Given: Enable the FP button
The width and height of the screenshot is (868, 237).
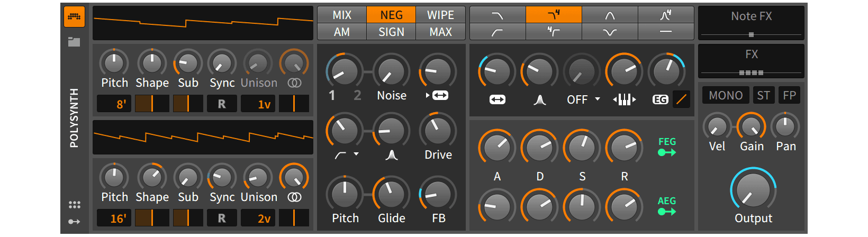Looking at the screenshot, I should tap(789, 95).
